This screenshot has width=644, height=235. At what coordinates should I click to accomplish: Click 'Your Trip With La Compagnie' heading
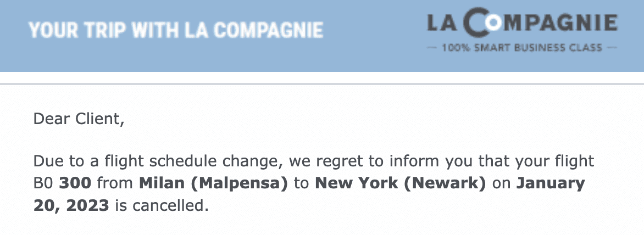176,30
